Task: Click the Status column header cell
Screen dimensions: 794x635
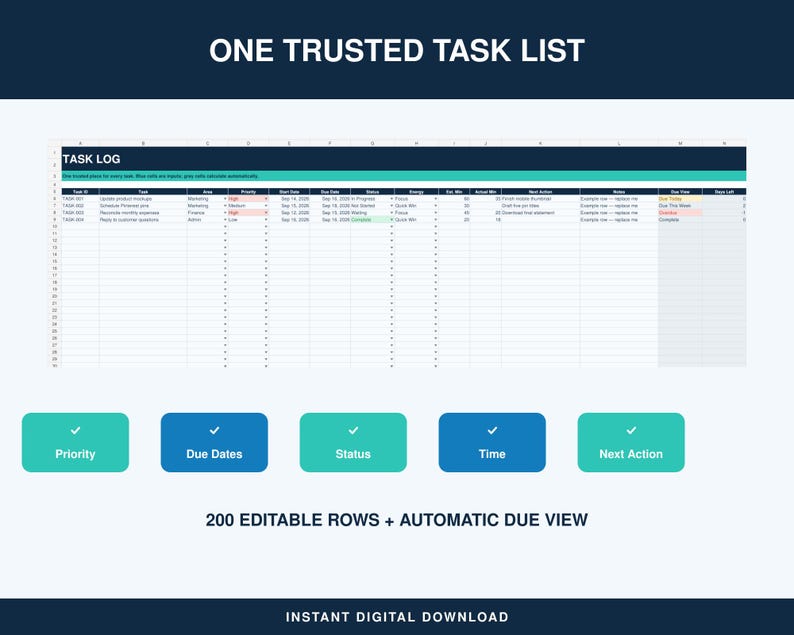Action: tap(372, 192)
